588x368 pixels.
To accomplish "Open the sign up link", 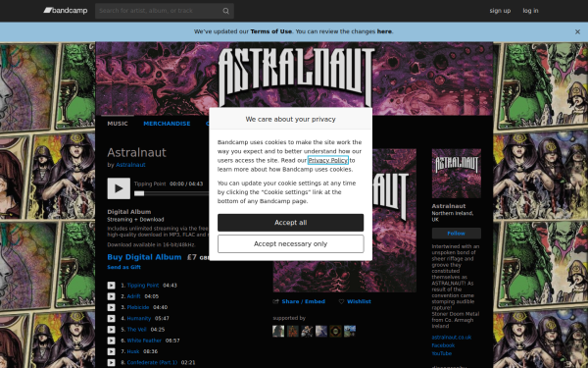I will pos(500,11).
